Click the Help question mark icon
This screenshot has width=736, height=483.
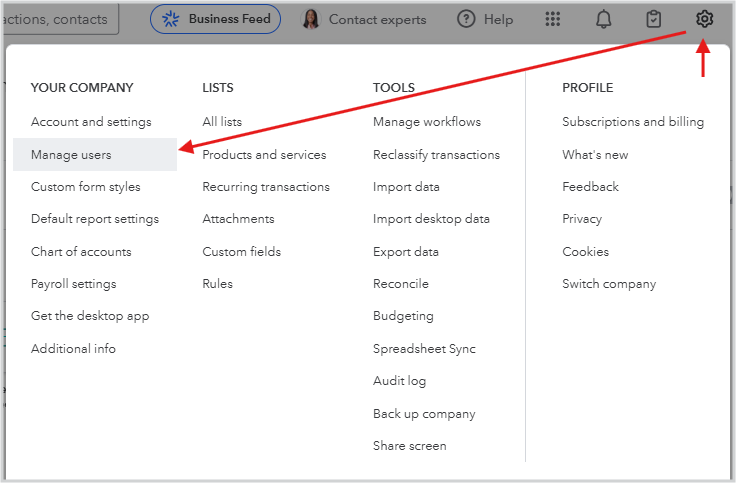466,19
